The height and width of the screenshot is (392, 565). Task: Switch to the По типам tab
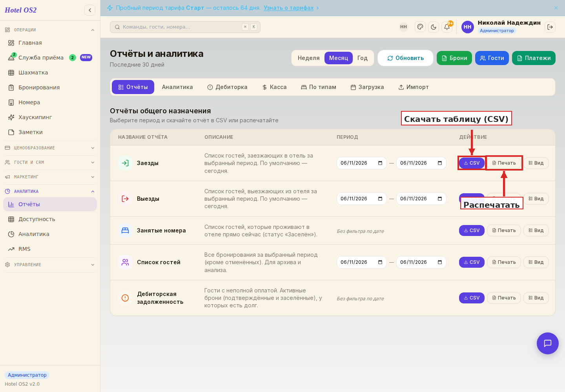point(319,87)
